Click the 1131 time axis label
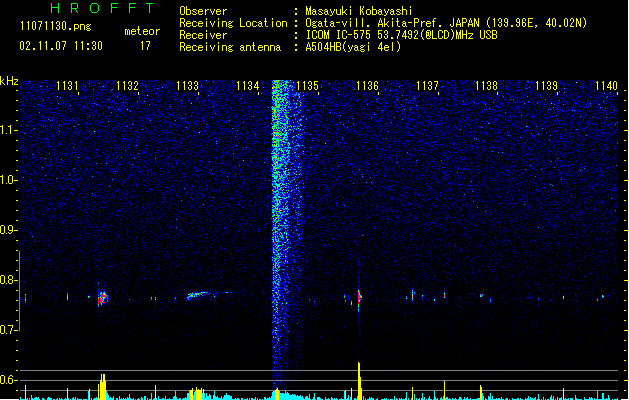Screen dimensions: 629x400 click(67, 86)
